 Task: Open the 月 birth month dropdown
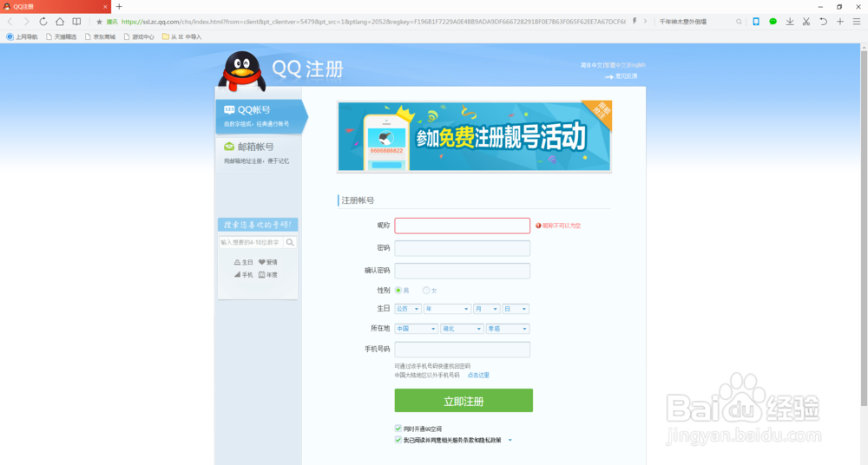tap(487, 309)
